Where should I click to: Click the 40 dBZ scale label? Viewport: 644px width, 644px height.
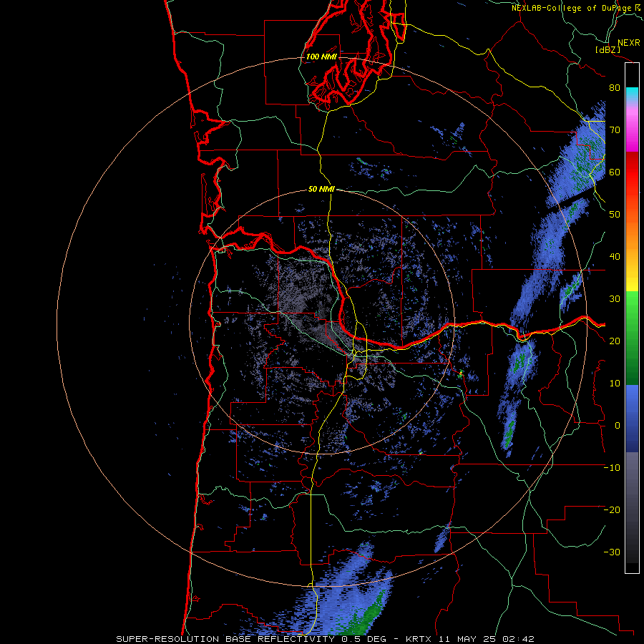pos(615,256)
